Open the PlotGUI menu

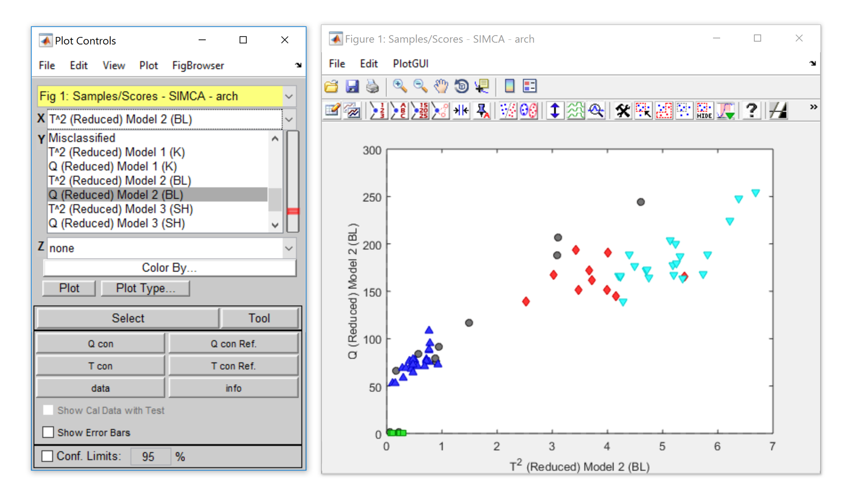pos(410,64)
